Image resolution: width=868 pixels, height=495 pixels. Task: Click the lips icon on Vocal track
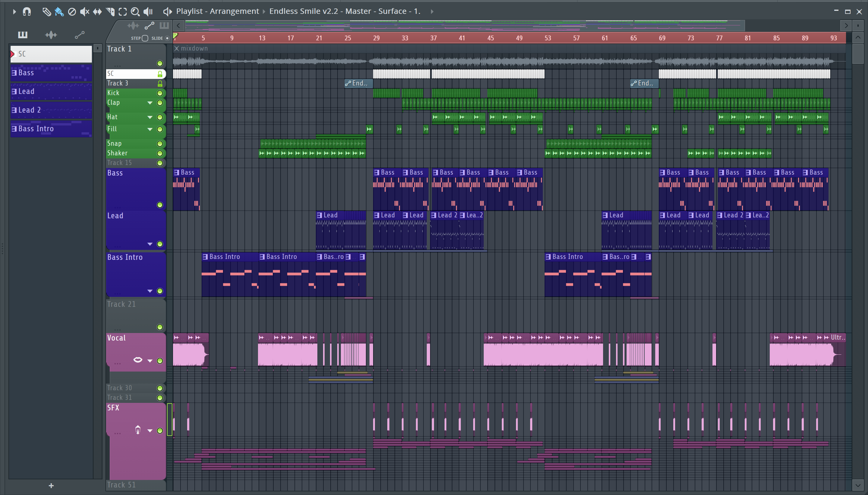(x=138, y=360)
